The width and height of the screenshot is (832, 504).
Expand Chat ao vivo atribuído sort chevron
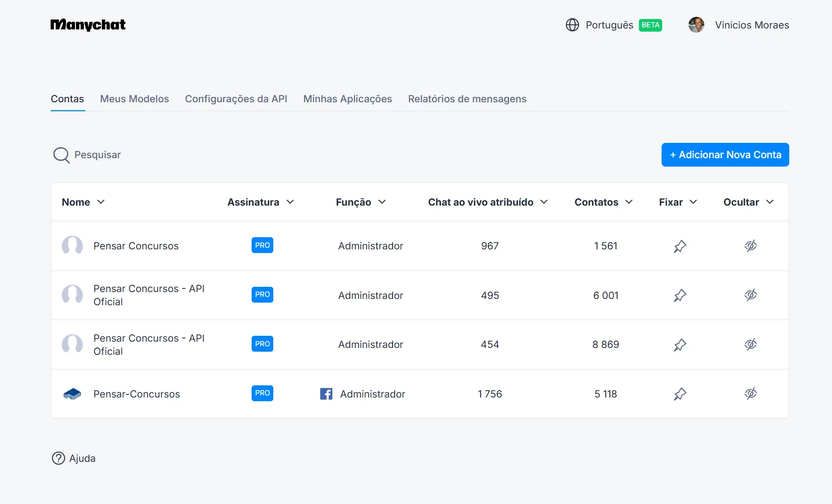tap(544, 202)
